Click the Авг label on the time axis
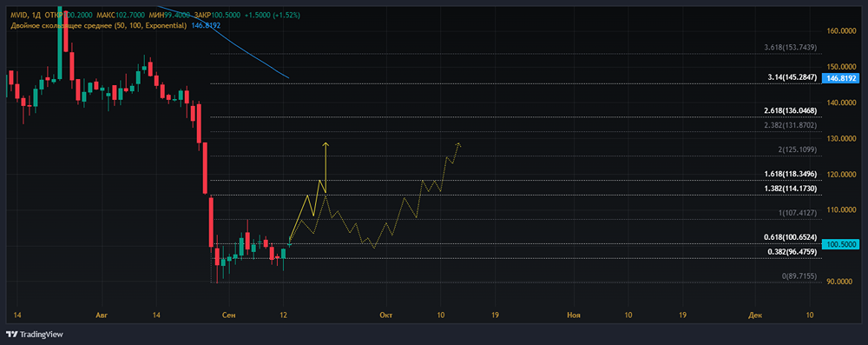868x345 pixels. 101,315
